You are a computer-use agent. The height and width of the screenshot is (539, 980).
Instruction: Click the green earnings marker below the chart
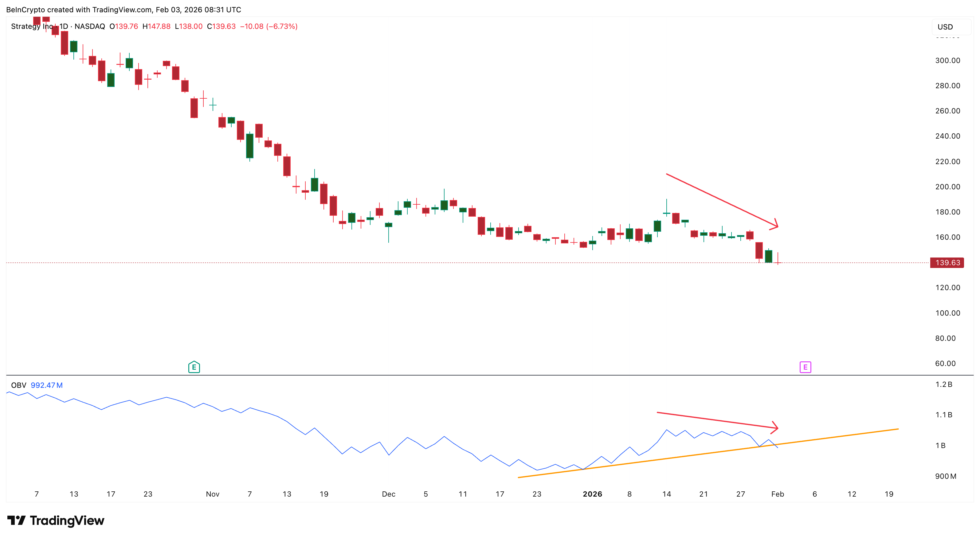tap(194, 367)
